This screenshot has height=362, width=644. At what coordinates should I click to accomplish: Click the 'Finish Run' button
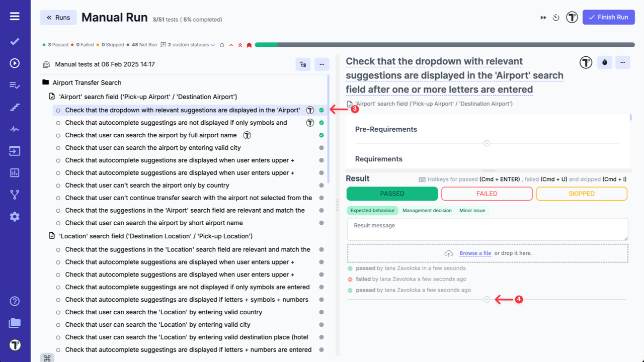(608, 17)
